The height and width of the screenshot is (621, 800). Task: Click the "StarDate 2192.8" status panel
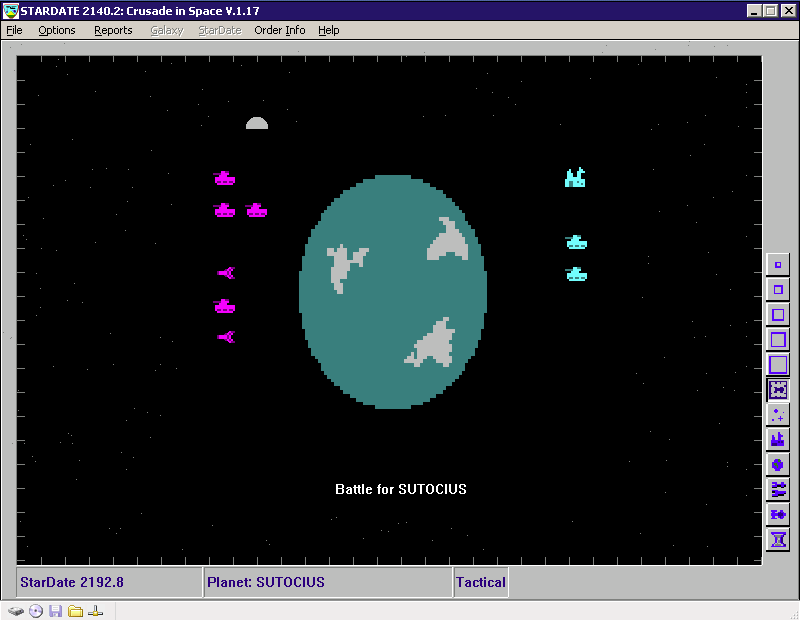coord(110,582)
